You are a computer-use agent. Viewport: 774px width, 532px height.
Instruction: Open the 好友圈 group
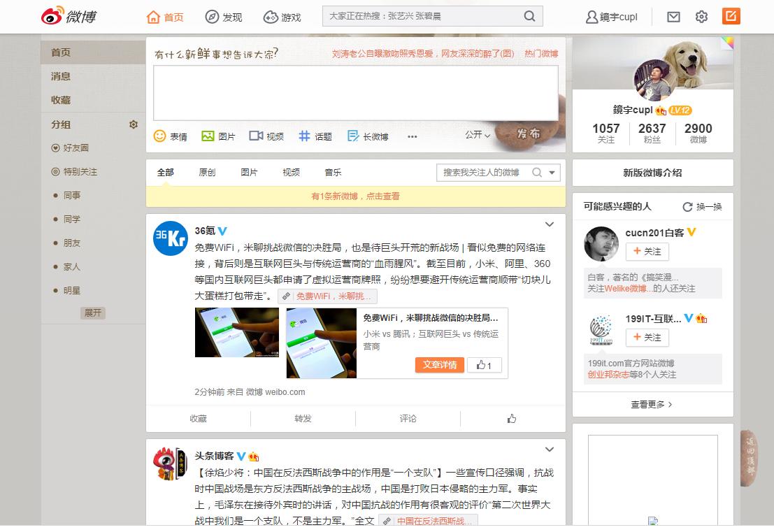pos(70,148)
